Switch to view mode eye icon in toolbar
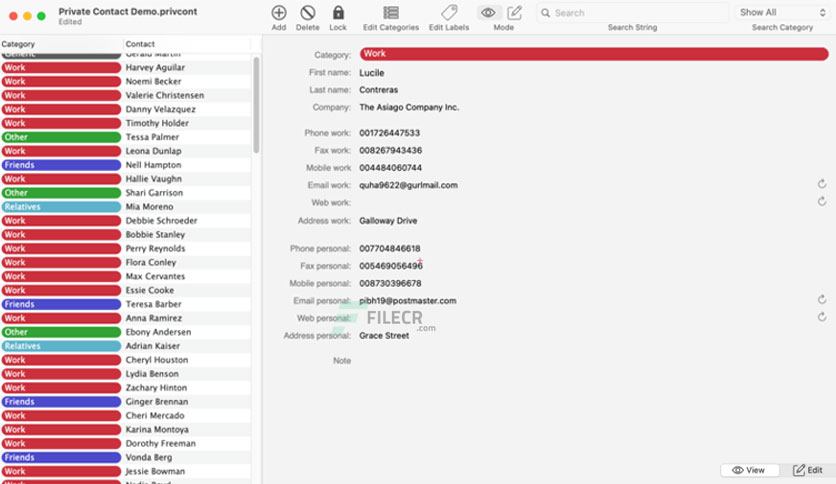This screenshot has width=836, height=484. pyautogui.click(x=488, y=13)
